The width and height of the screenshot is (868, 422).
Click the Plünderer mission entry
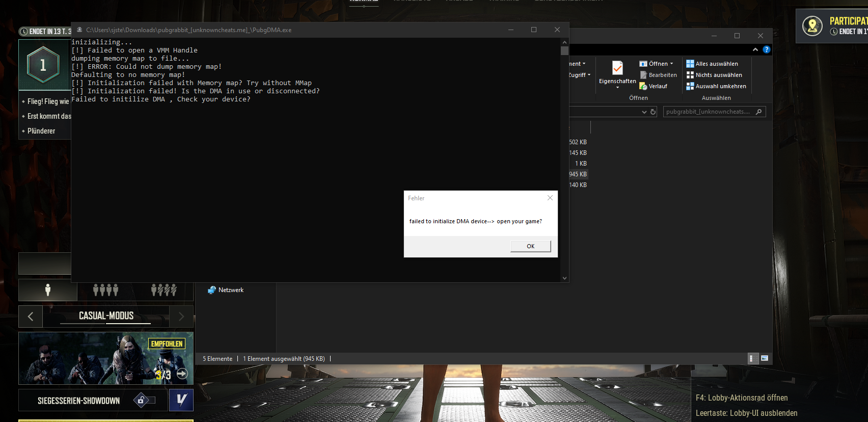[41, 131]
